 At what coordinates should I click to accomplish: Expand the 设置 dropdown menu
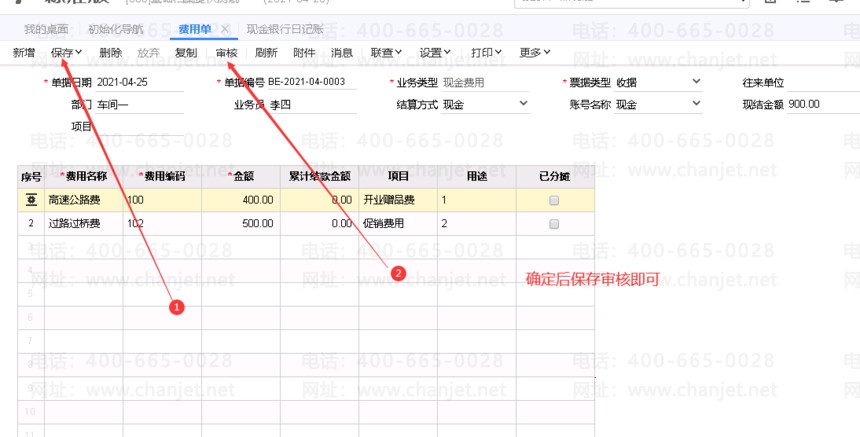pos(435,53)
